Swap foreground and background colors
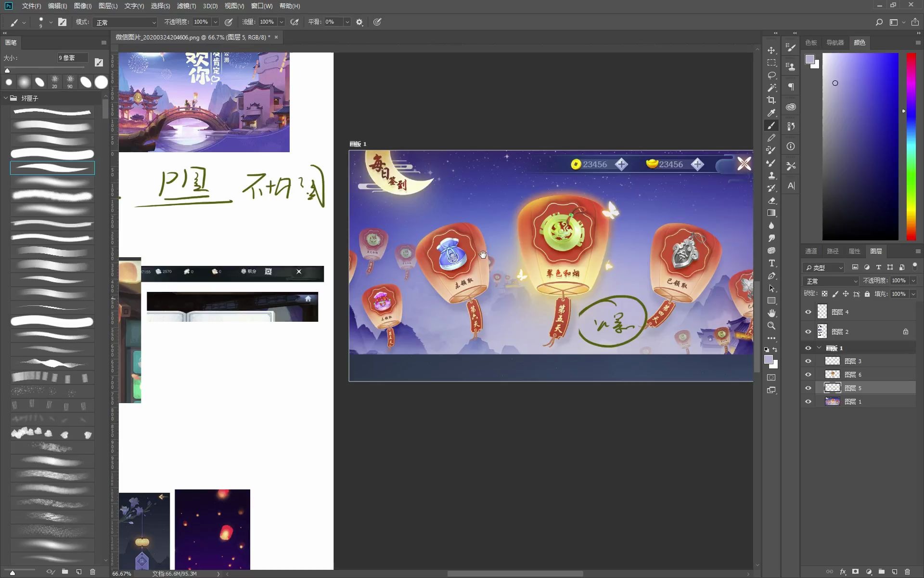Viewport: 924px width, 578px height. pos(775,350)
